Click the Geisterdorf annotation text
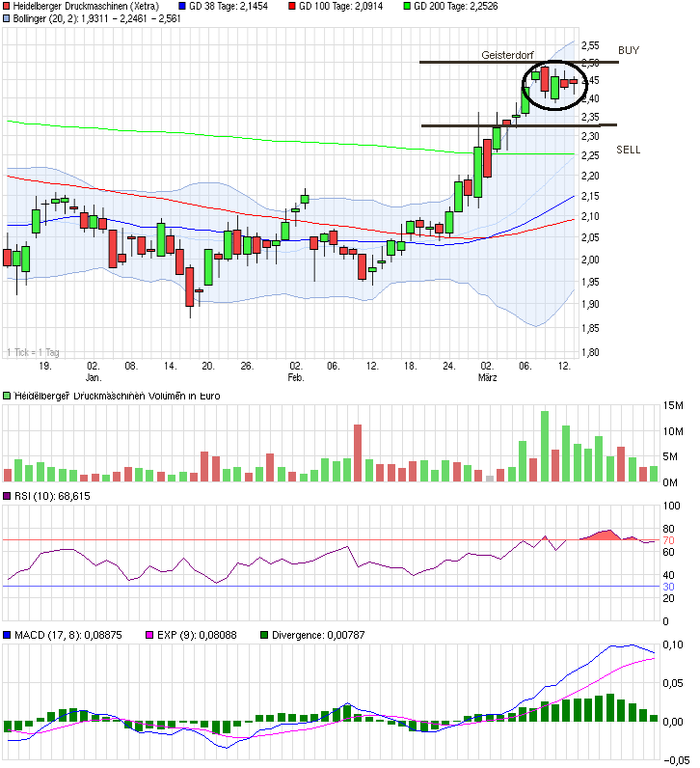 (x=507, y=55)
